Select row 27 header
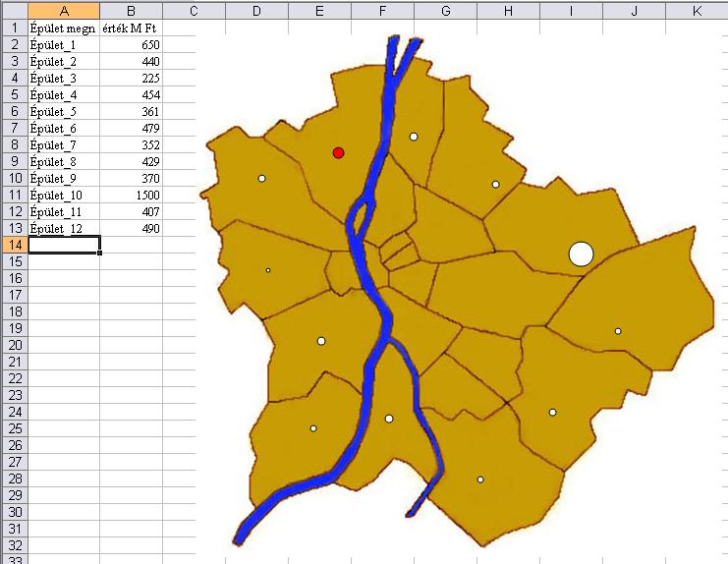The width and height of the screenshot is (728, 564). [14, 462]
